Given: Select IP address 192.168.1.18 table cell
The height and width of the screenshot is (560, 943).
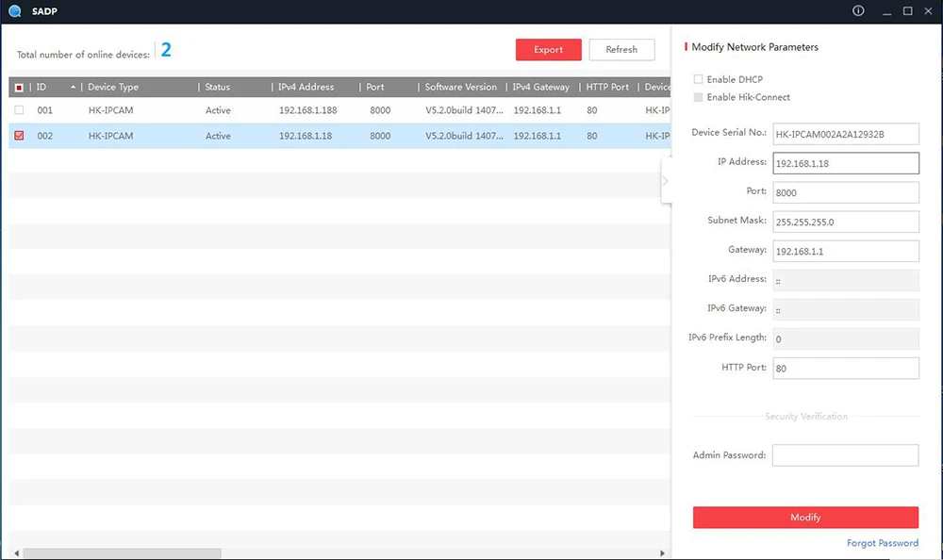Looking at the screenshot, I should click(x=306, y=136).
